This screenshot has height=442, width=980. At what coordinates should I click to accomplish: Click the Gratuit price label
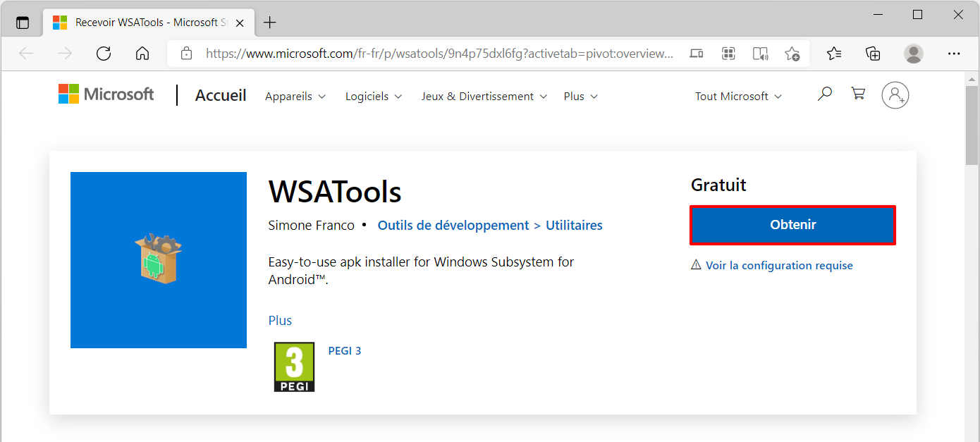point(718,185)
